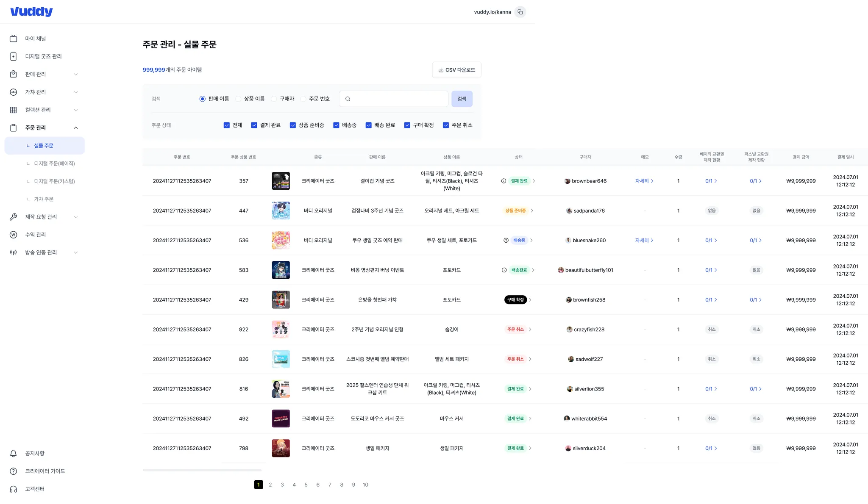Go to page 2

270,485
